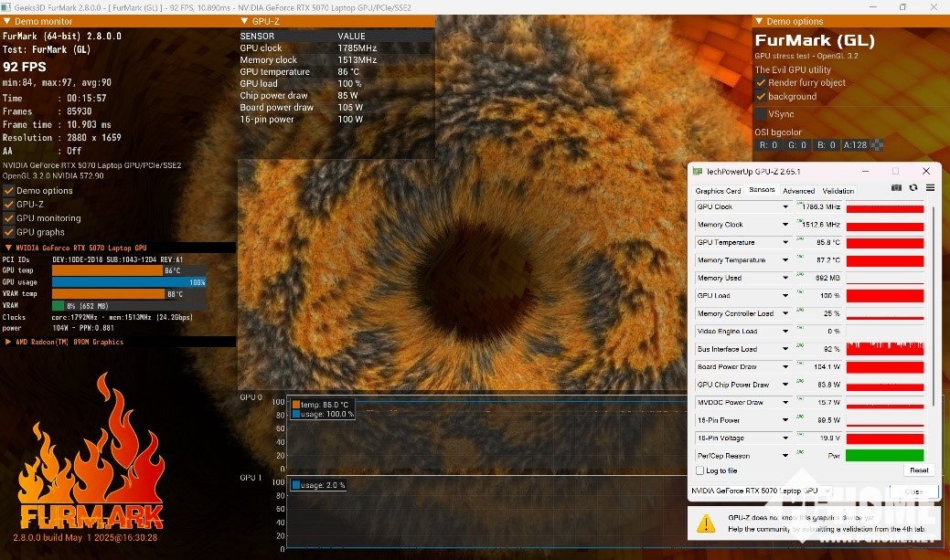The width and height of the screenshot is (950, 560).
Task: Click the R: 0 color field
Action: [x=768, y=145]
